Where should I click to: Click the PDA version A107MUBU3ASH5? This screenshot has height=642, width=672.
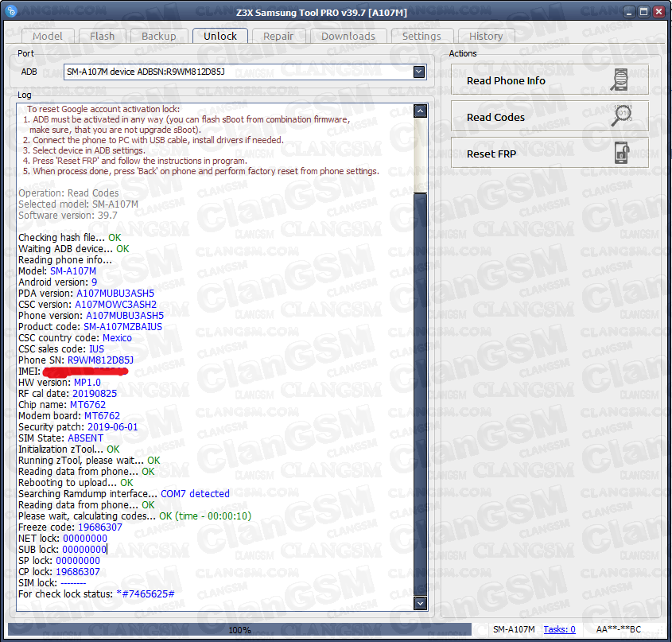click(x=115, y=293)
